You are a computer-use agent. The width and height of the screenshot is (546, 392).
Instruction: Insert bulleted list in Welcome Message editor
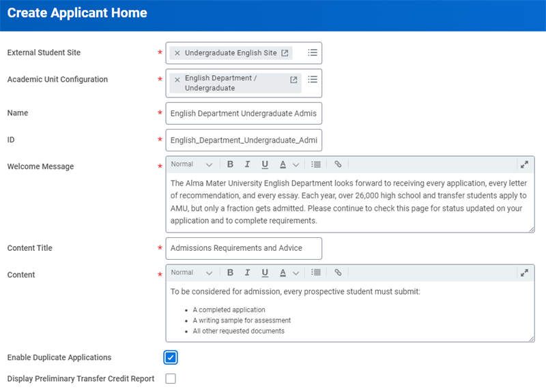pyautogui.click(x=316, y=164)
